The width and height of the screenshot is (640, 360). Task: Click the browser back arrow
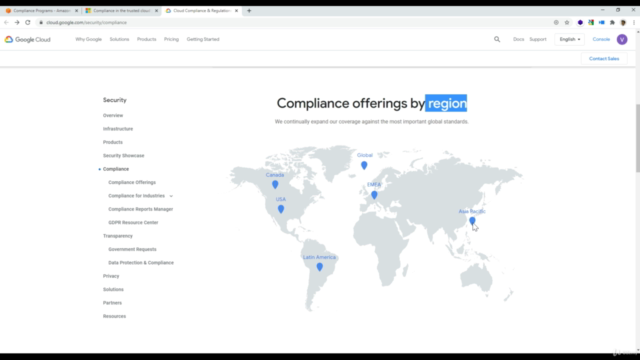6,22
